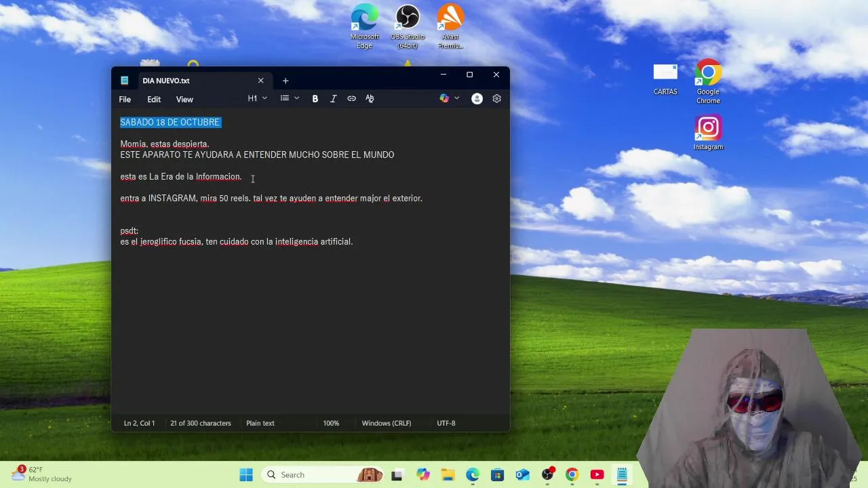Open Microsoft Edge desktop shortcut
The image size is (868, 488).
point(365,27)
